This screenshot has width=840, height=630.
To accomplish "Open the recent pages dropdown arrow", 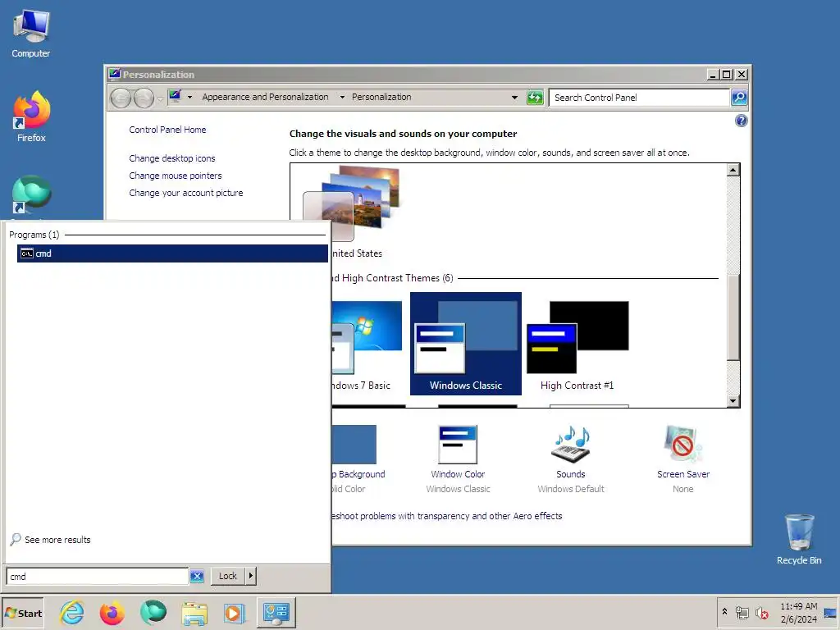I will (x=160, y=98).
